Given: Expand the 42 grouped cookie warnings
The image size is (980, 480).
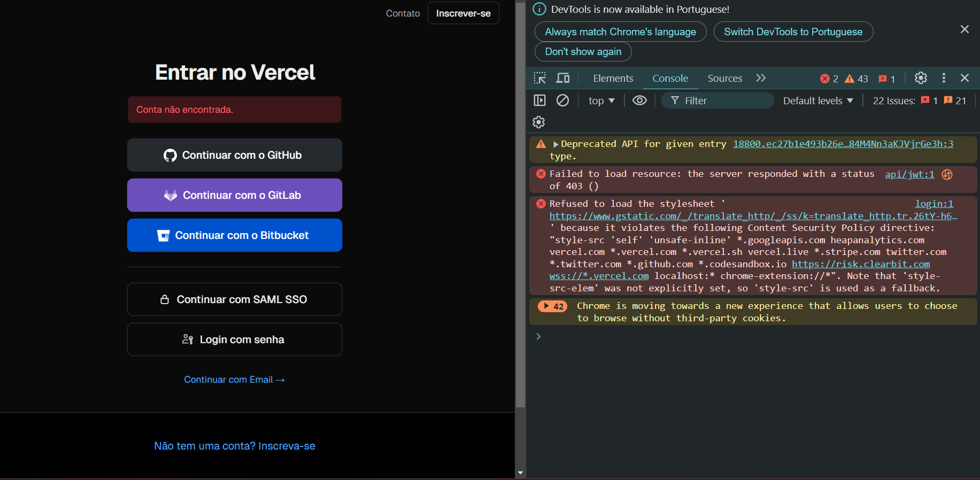Looking at the screenshot, I should coord(552,306).
